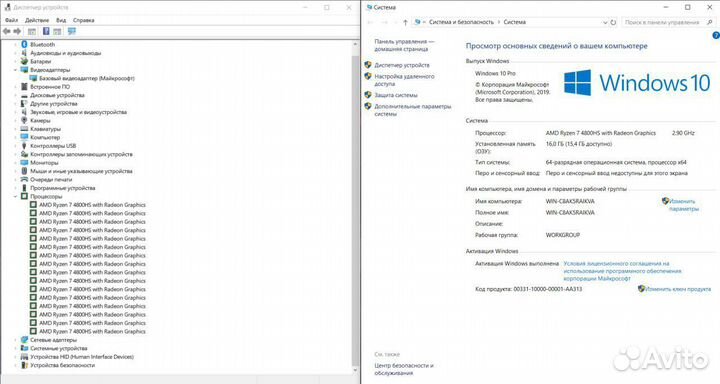Open Дополнительные параметры системы link
This screenshot has width=720, height=384.
pyautogui.click(x=412, y=110)
